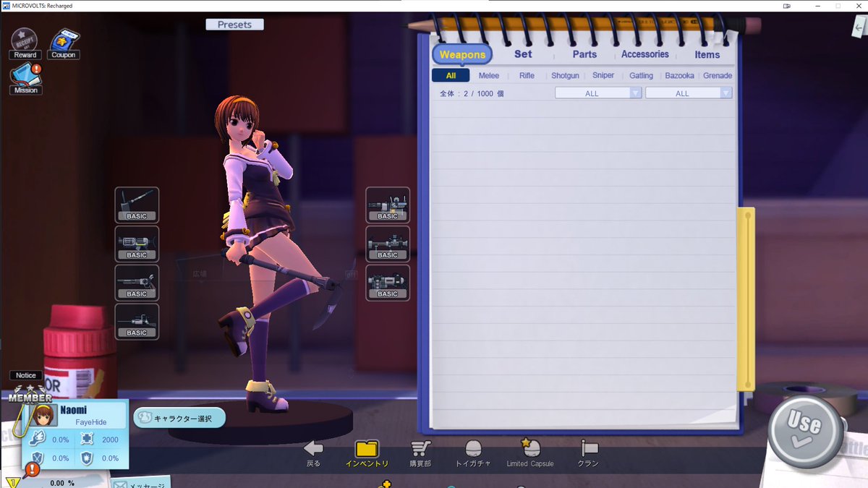Open the トイガチャ capsule icon
Screen dimensions: 868x488
473,449
